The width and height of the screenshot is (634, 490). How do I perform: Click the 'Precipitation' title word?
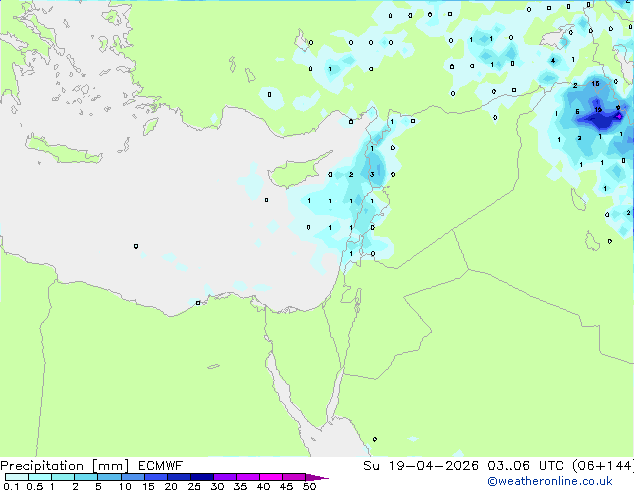point(42,466)
